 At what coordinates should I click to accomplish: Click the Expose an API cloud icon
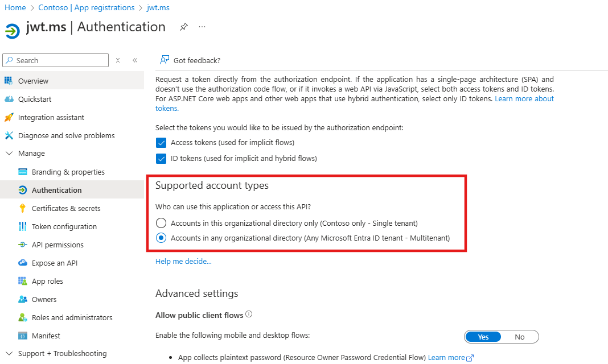pos(23,263)
